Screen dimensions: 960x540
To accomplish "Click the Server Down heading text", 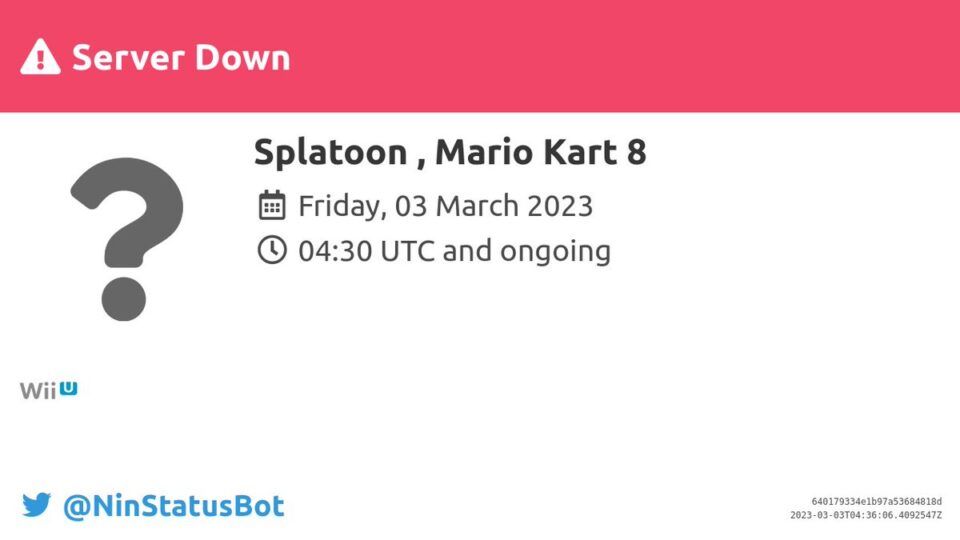I will point(181,58).
